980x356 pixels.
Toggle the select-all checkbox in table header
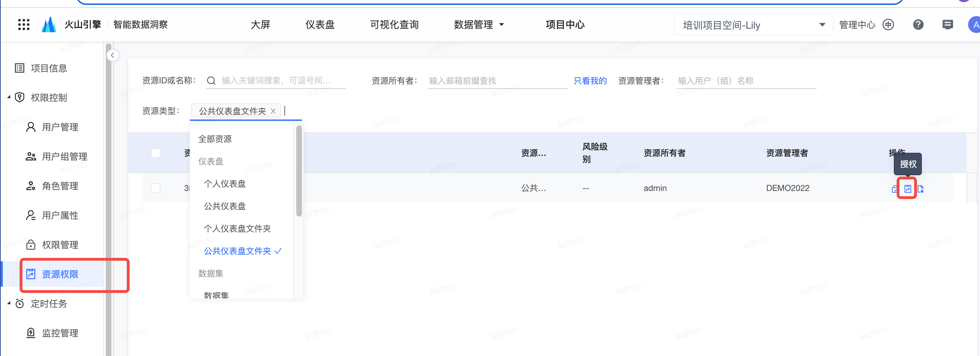[155, 153]
